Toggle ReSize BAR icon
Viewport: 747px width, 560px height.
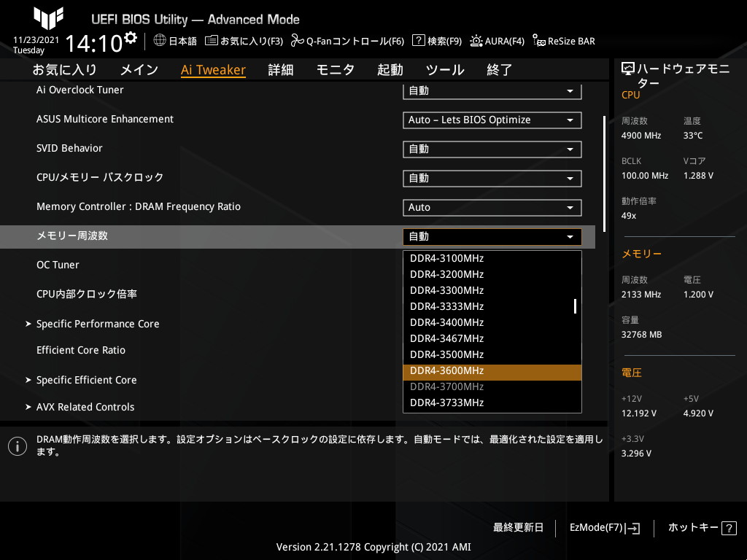pos(539,41)
